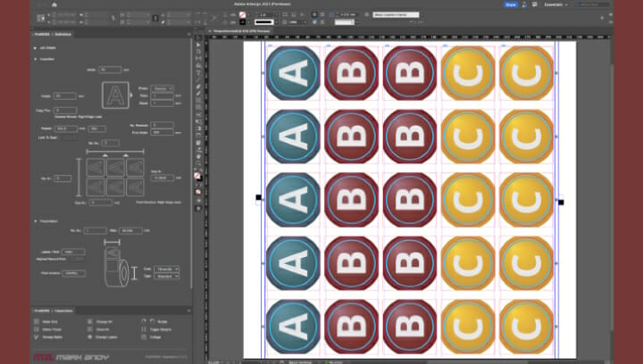Screen dimensions: 643x364
Task: Select the Zoom tool
Action: 198,163
